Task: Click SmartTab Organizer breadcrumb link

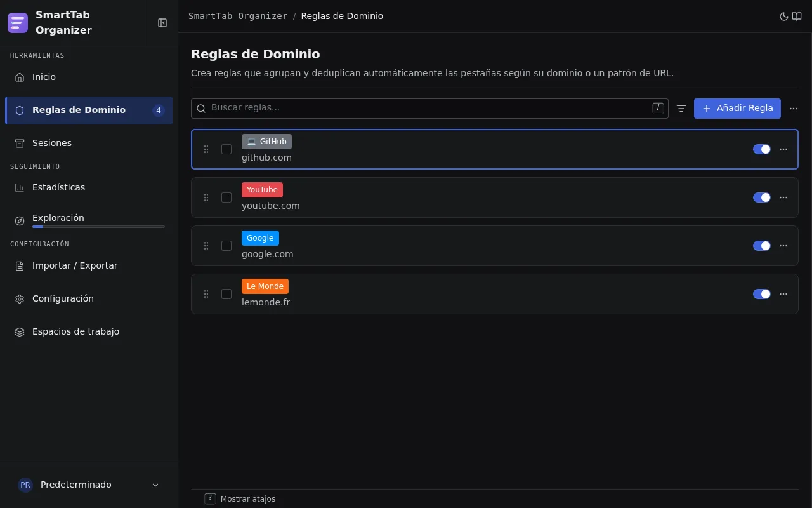Action: click(238, 16)
